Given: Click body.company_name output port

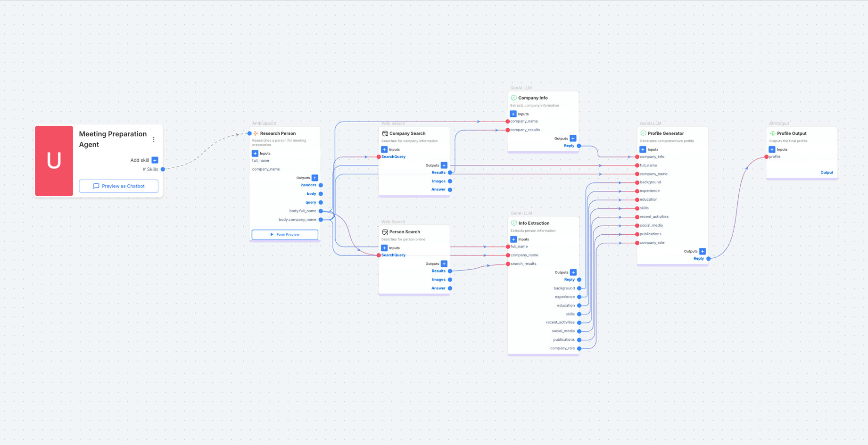Looking at the screenshot, I should tap(321, 220).
